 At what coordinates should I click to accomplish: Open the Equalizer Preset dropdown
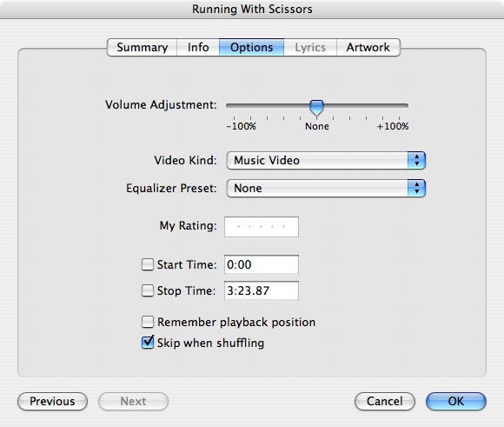tap(326, 188)
